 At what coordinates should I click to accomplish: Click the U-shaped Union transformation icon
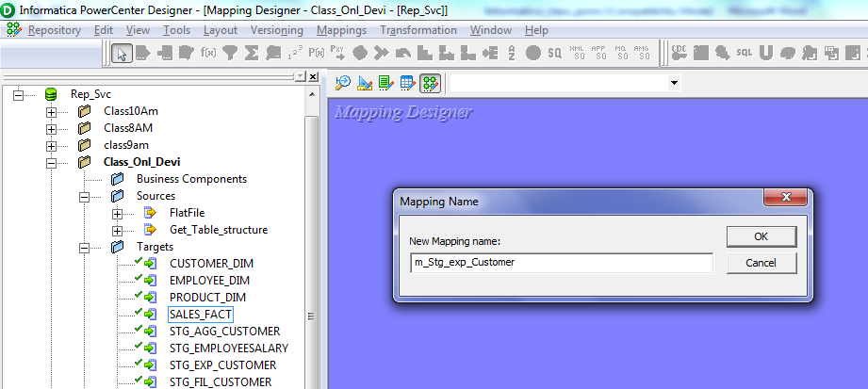[x=766, y=53]
